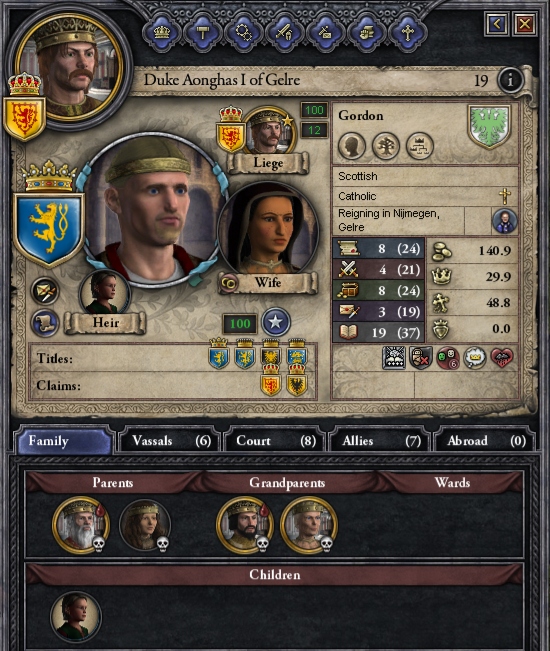Select the child's portrait under Children
550x651 pixels.
pos(76,617)
